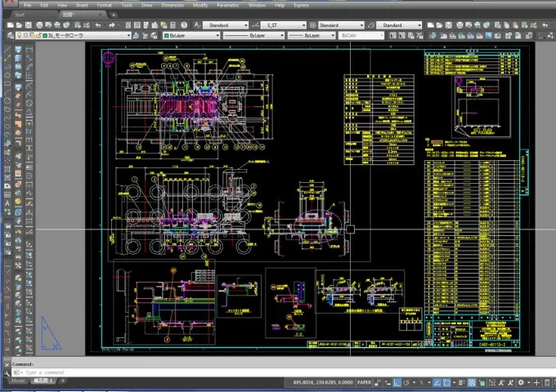Image resolution: width=556 pixels, height=392 pixels.
Task: Click the command line input field
Action: click(164, 372)
